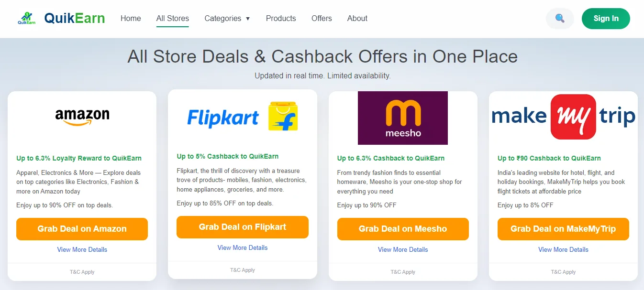The width and height of the screenshot is (644, 290).
Task: Click Grab Deal on Flipkart
Action: (242, 227)
